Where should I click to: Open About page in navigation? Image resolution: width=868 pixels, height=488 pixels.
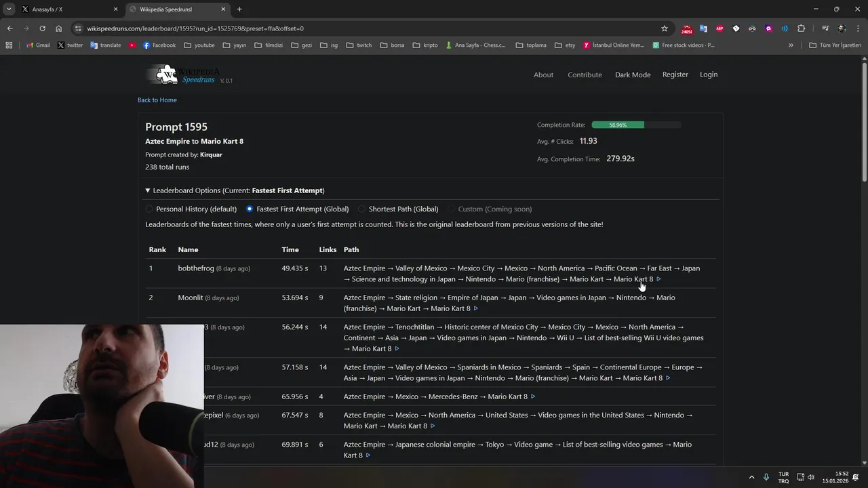pos(543,75)
